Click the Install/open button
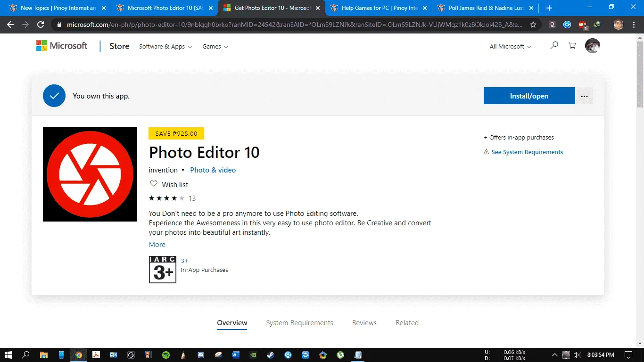 (529, 96)
